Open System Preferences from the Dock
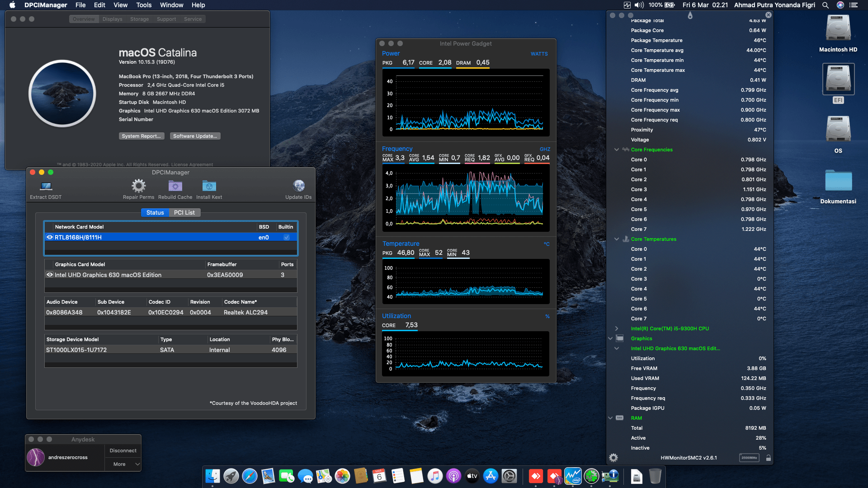This screenshot has height=488, width=868. coord(509,476)
